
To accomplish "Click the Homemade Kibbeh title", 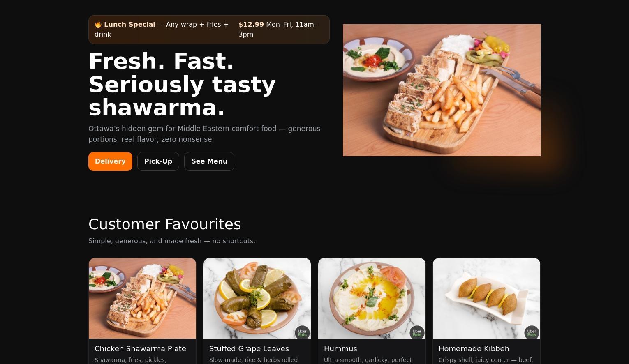I will pos(474,349).
